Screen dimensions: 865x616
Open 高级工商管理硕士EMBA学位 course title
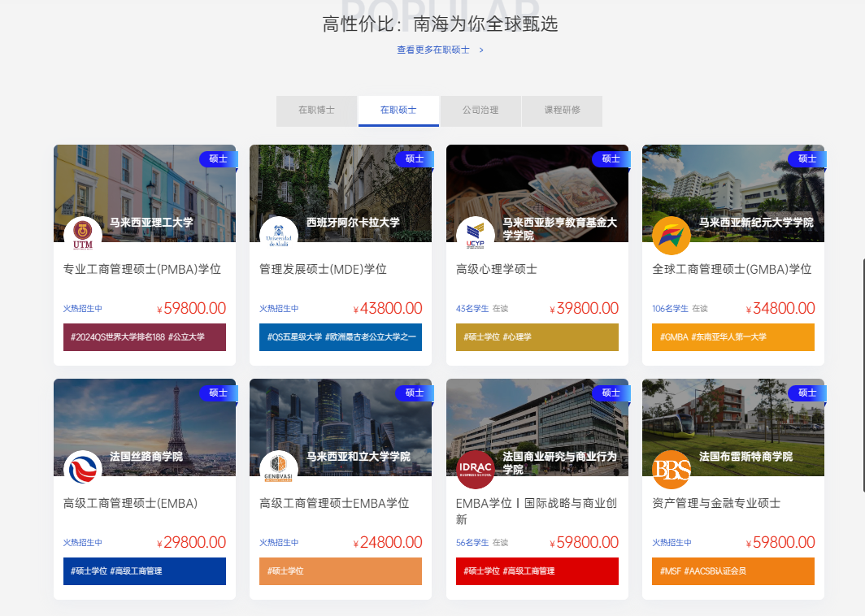[x=334, y=504]
